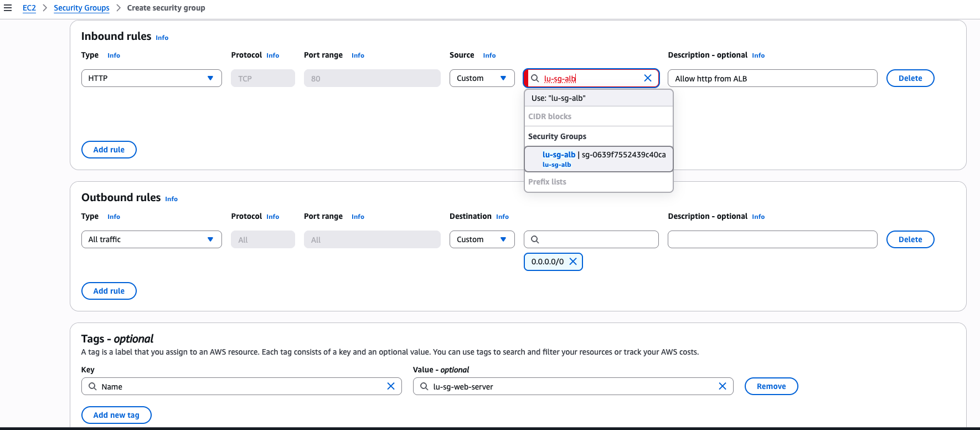Clear the lu-sg-web-server tag value field
This screenshot has height=430, width=980.
pos(722,386)
